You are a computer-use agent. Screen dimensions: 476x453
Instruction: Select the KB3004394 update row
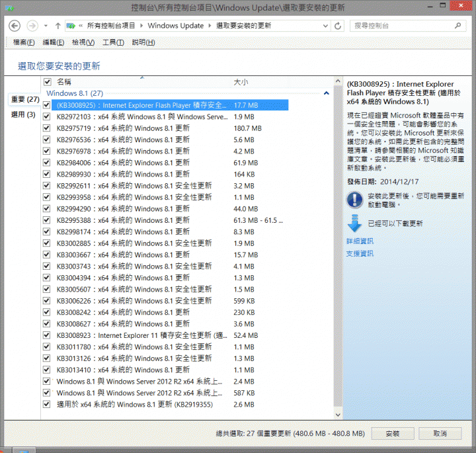point(170,278)
